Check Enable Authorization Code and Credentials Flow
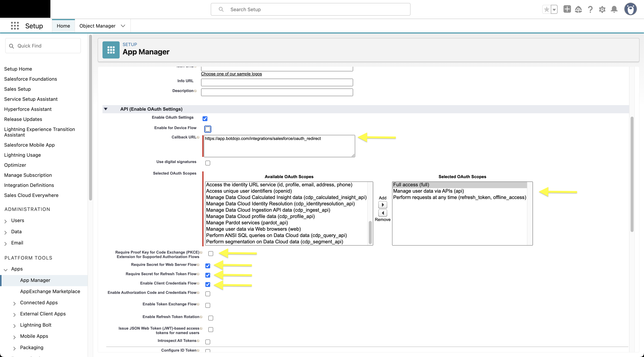 208,294
